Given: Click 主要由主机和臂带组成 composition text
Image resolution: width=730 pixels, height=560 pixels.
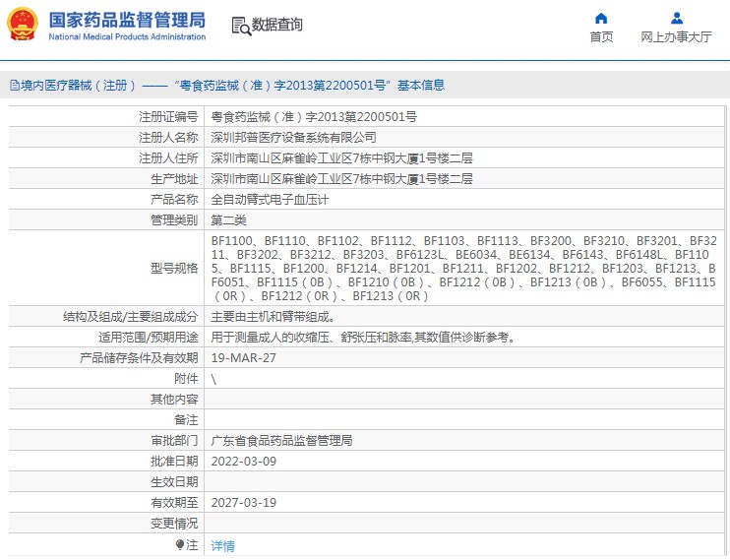Looking at the screenshot, I should coord(273,317).
